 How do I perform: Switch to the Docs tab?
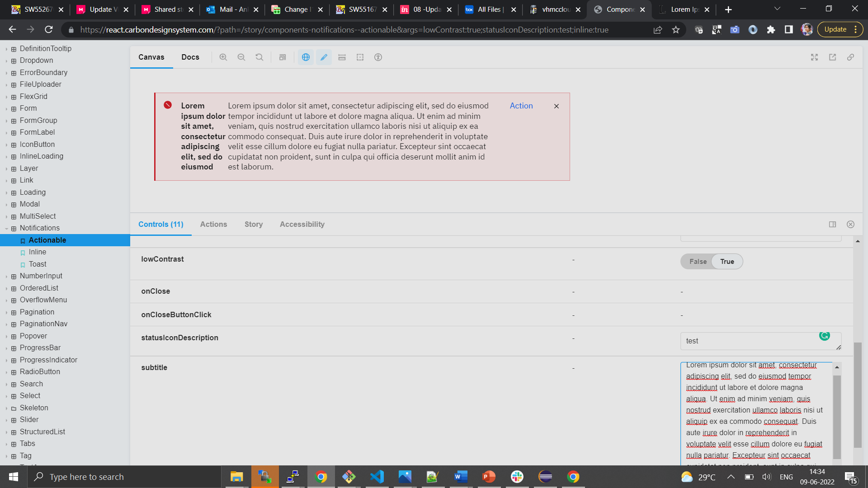pyautogui.click(x=190, y=57)
